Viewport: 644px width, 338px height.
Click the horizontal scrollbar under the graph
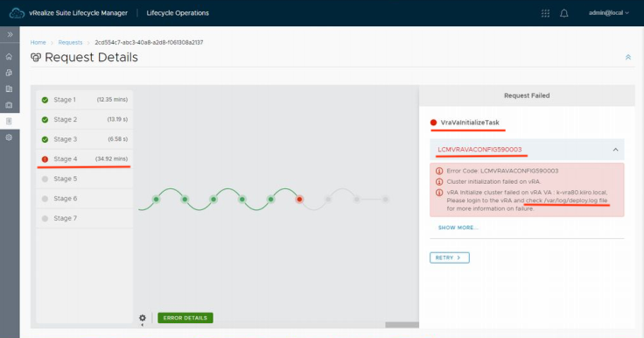click(x=402, y=325)
